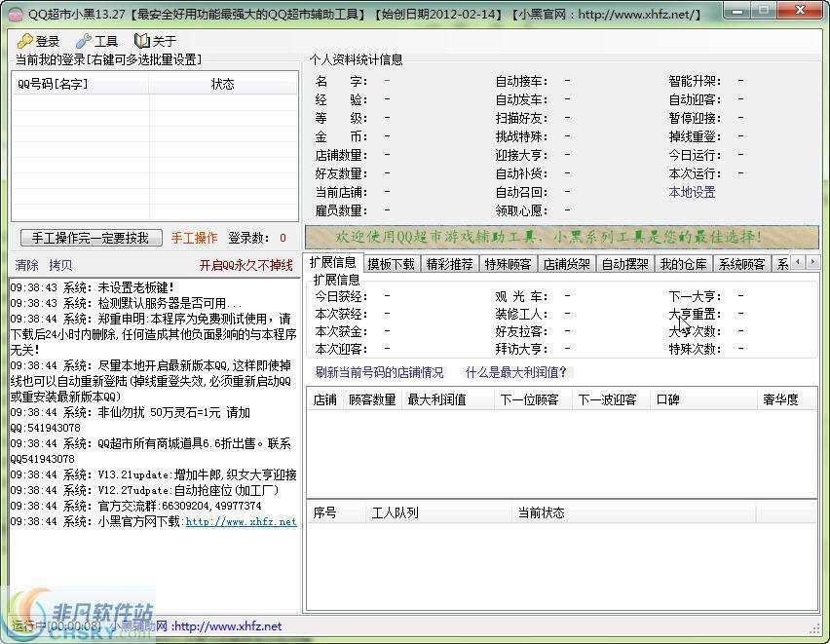Image resolution: width=830 pixels, height=644 pixels.
Task: Sort by the 口碑 column header
Action: click(703, 399)
